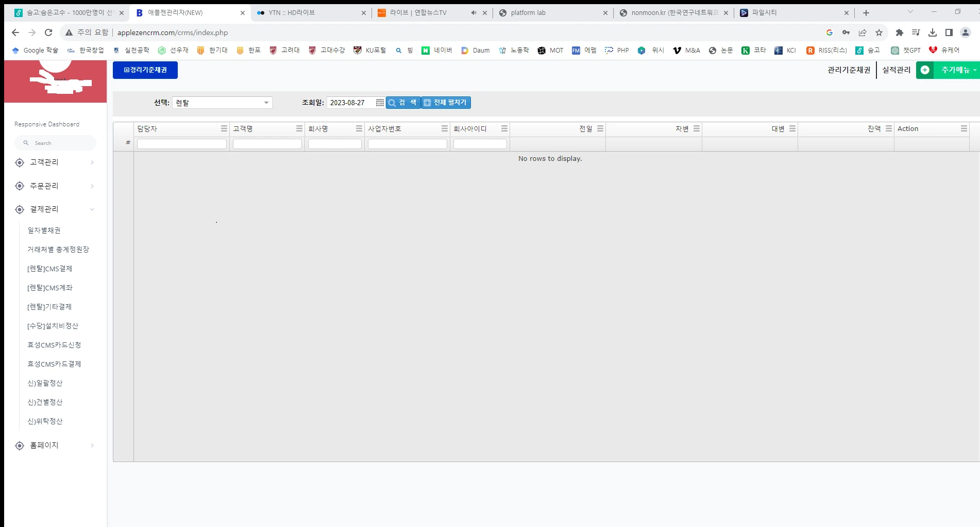Open the 효성CMS카드신청 menu item
Viewport: 980px width, 527px height.
click(x=54, y=345)
